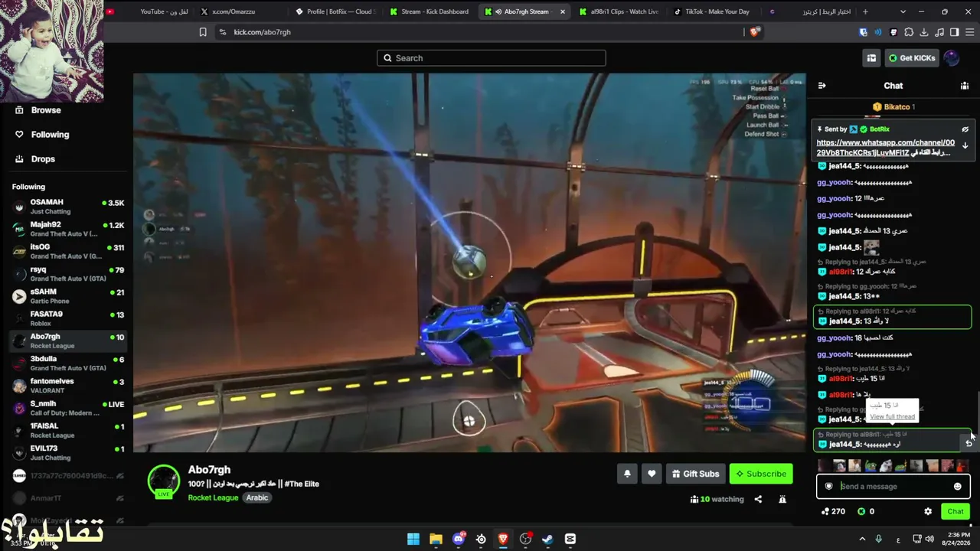
Task: Open the browser extensions puzzle icon
Action: click(x=909, y=32)
